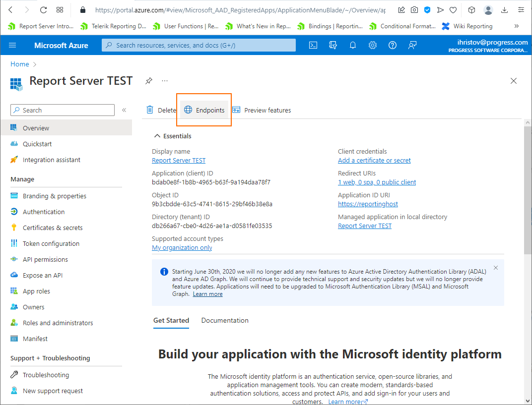
Task: Open the portal settings gear
Action: click(373, 45)
